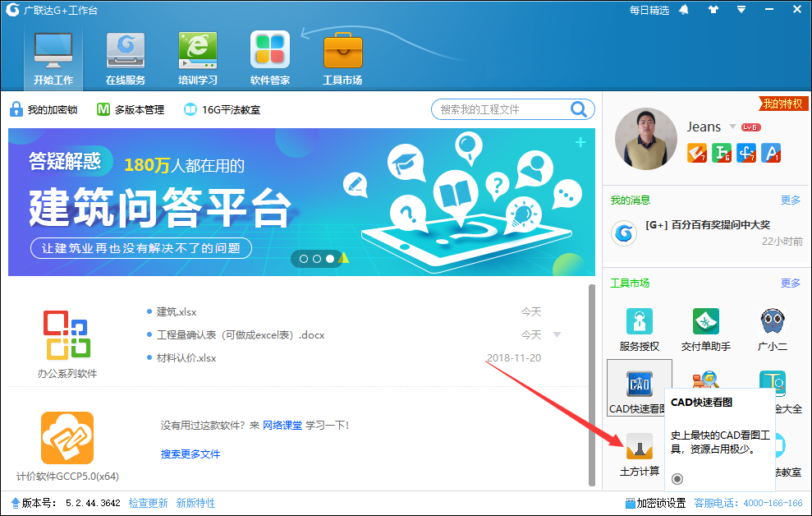Click the user profile photo

(x=646, y=139)
